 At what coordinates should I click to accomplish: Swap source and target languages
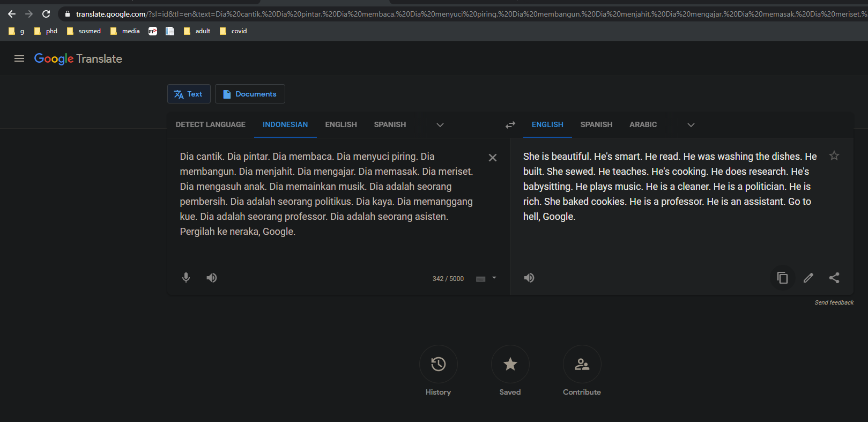[510, 125]
